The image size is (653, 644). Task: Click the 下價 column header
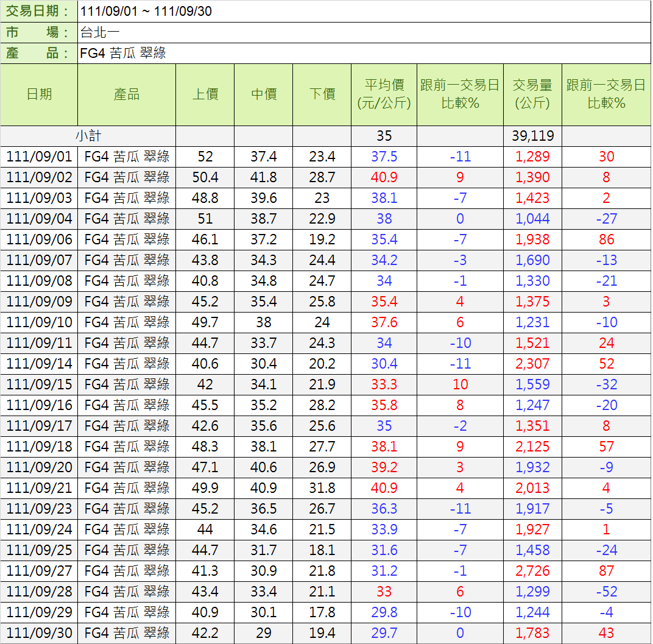pyautogui.click(x=322, y=94)
